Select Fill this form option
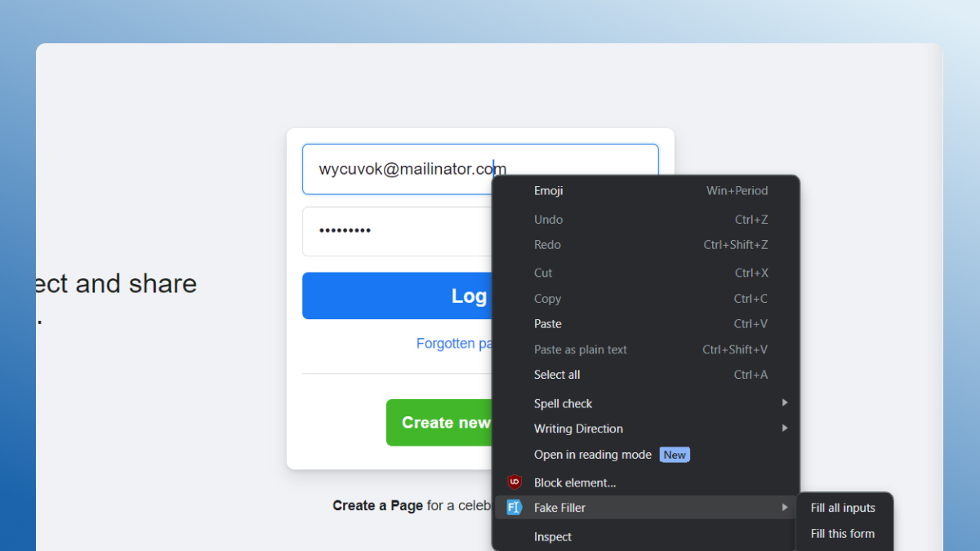 point(843,534)
